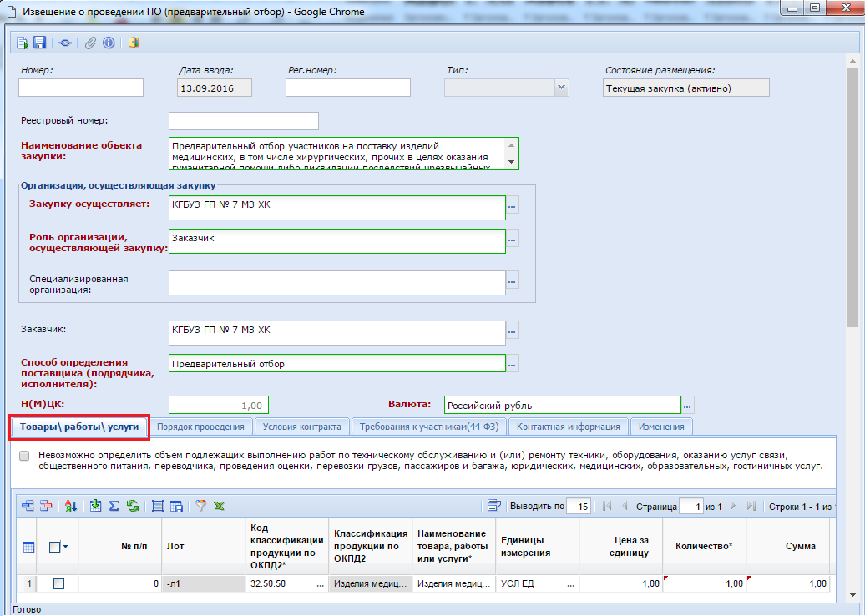Click the 'Наименование объекта закупки' text area
Screen dimensions: 865x616
tap(344, 154)
